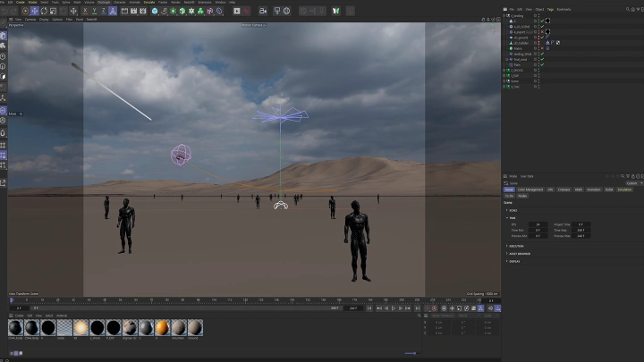Open the To Do tab button

tap(508, 196)
